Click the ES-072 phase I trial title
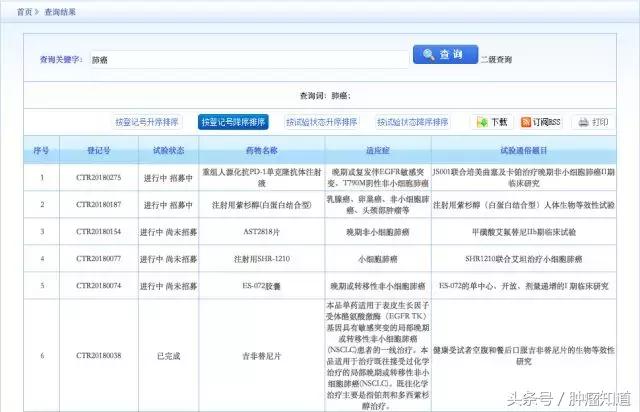The image size is (640, 412). coord(524,286)
